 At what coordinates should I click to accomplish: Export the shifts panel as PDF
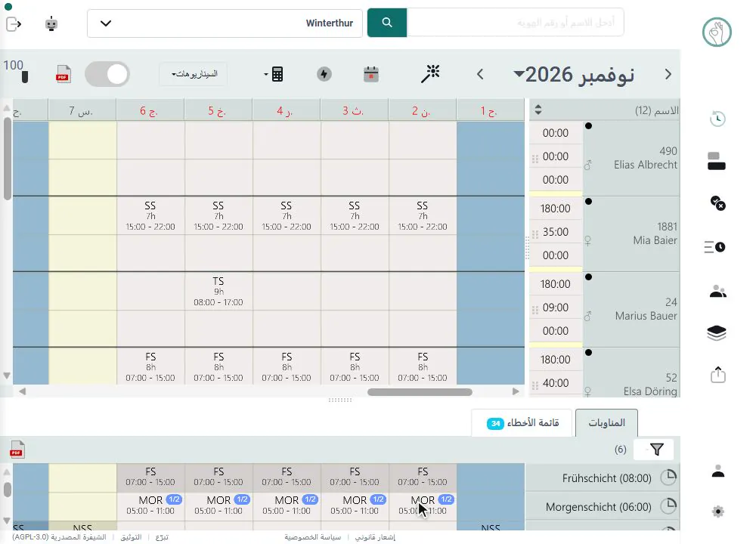[x=17, y=450]
